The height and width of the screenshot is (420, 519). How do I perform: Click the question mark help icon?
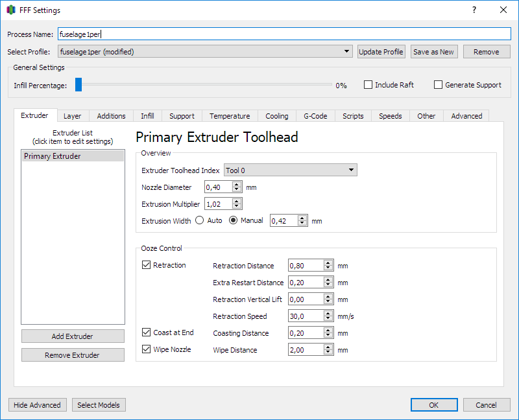pyautogui.click(x=474, y=10)
